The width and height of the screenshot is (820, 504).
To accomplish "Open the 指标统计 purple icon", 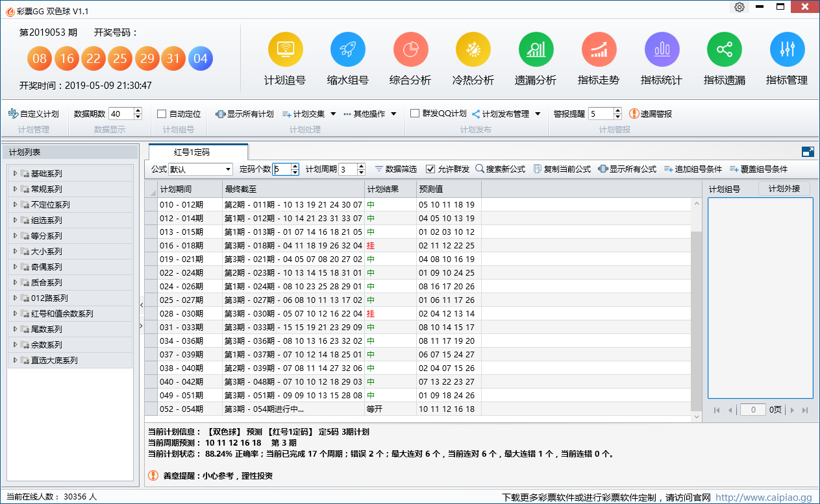I will pos(662,50).
